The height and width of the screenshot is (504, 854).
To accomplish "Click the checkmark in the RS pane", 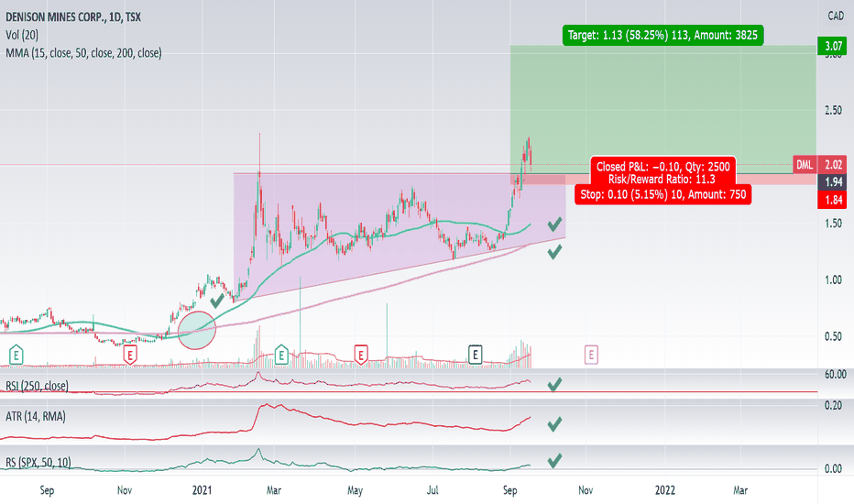I will (x=554, y=461).
